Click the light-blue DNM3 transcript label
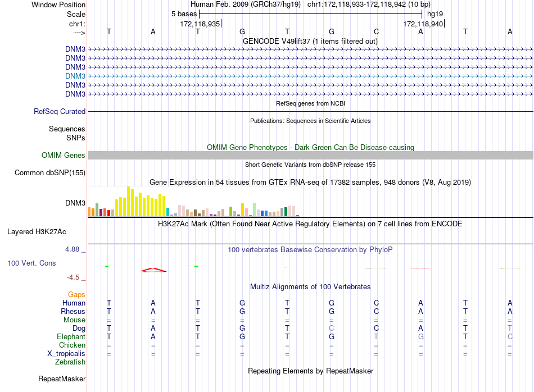 point(75,76)
